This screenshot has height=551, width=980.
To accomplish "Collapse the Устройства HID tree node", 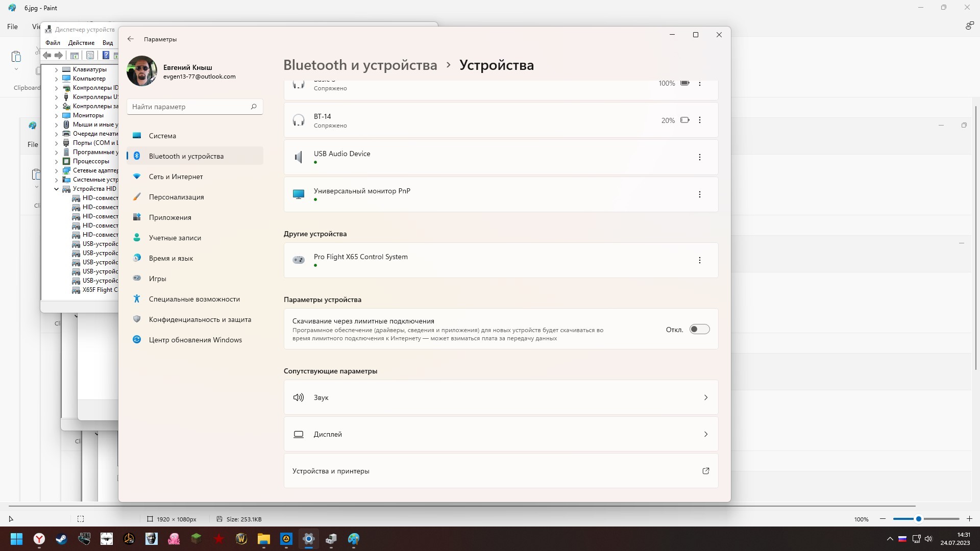I will (57, 189).
